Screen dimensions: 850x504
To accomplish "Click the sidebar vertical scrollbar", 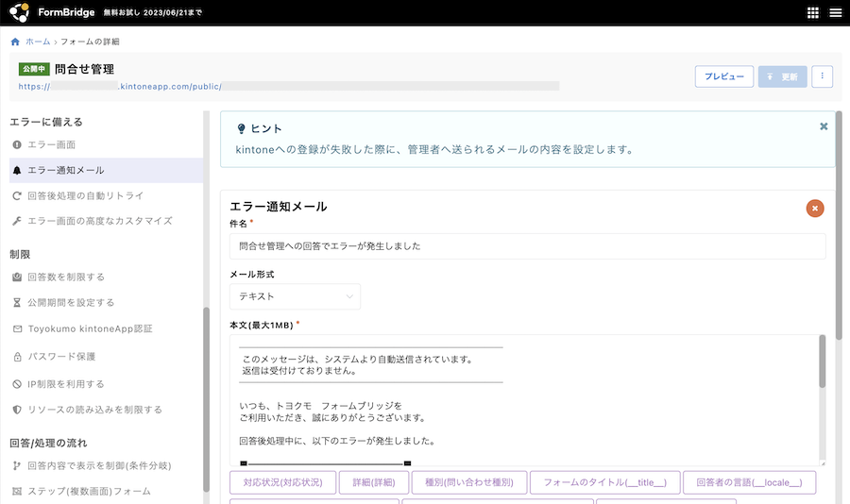I will 206,399.
